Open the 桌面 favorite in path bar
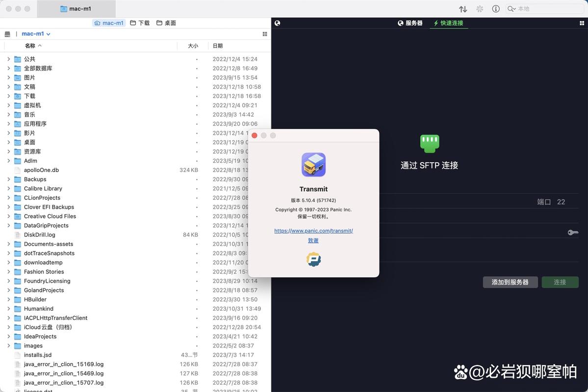This screenshot has width=588, height=392. pos(166,23)
